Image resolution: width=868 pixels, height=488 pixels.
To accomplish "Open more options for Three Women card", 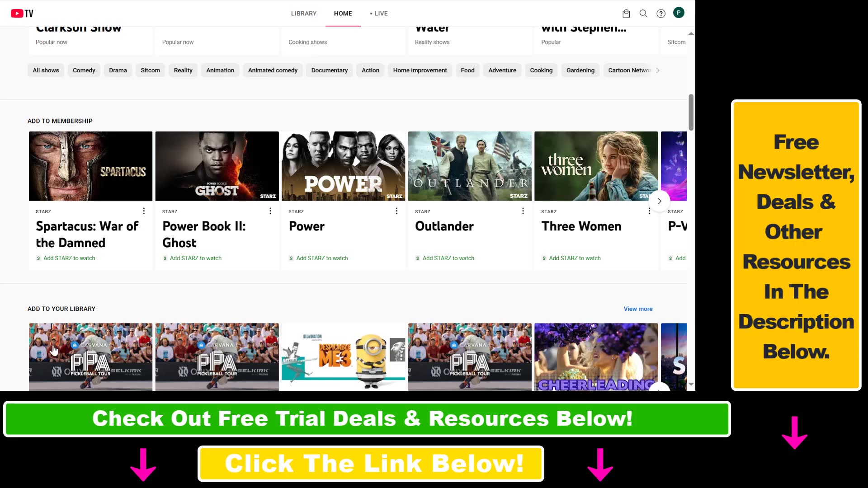I will (x=649, y=211).
